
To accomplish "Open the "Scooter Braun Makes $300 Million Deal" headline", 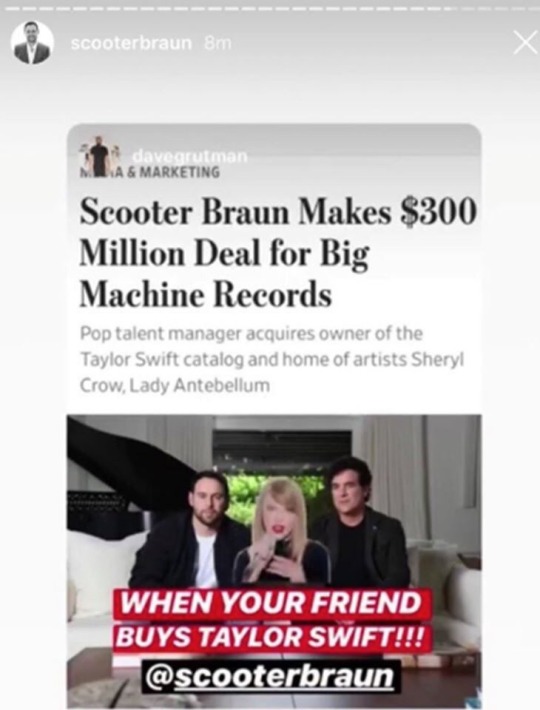I will tap(278, 254).
